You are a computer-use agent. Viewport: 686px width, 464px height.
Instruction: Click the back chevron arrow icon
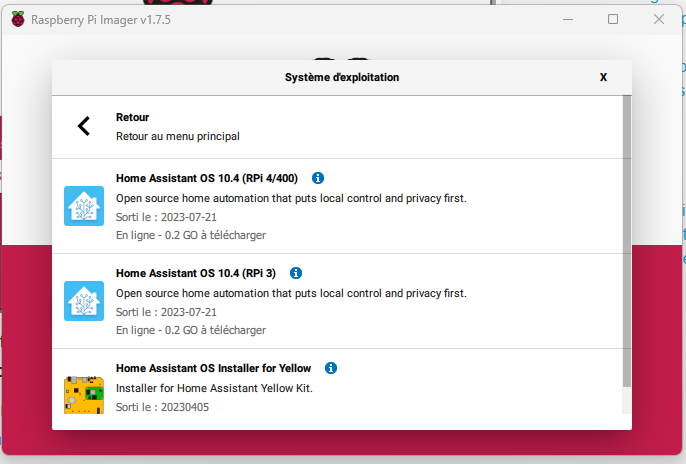coord(84,126)
